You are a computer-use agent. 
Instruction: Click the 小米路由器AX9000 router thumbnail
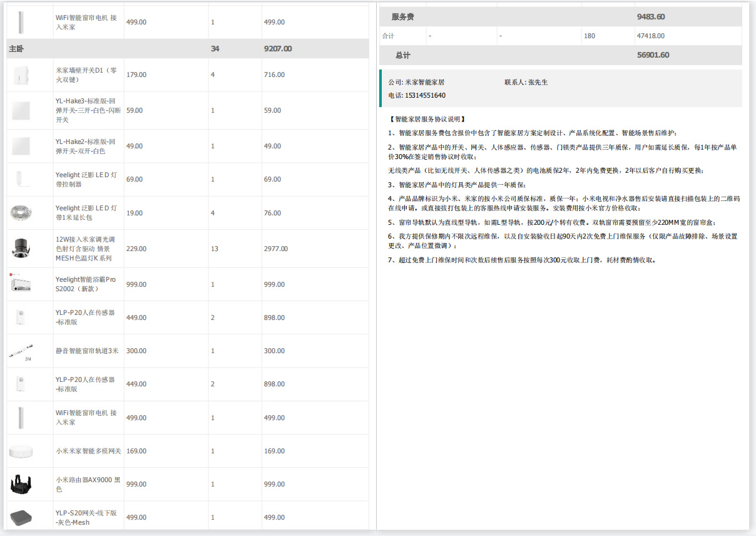[x=21, y=485]
